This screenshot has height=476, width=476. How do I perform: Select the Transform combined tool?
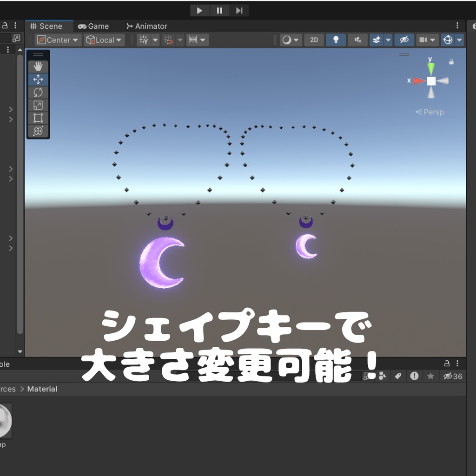tap(38, 132)
